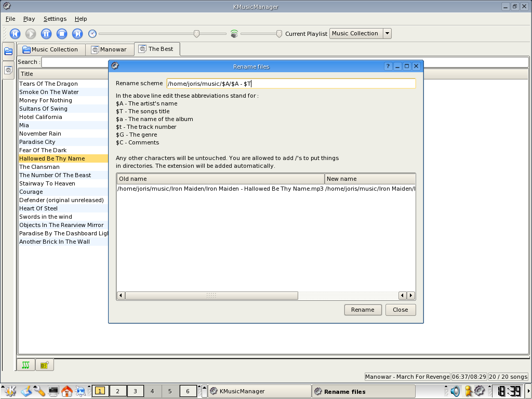
Task: Click the folder icon in left sidebar
Action: (8, 51)
